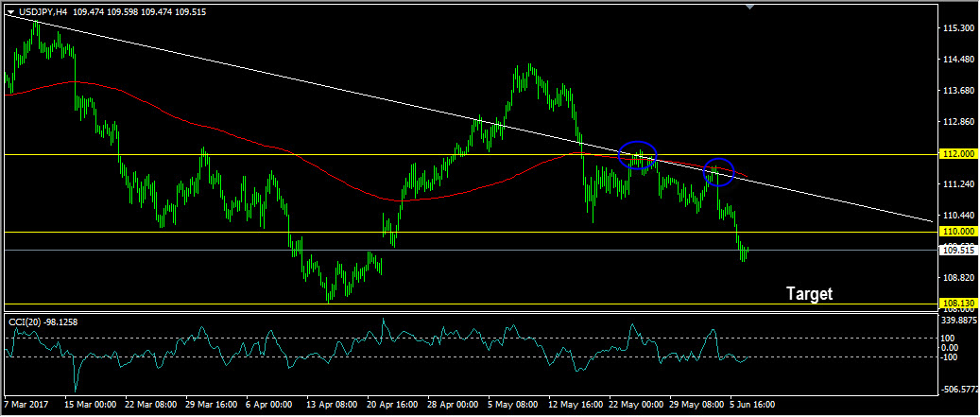Click the chart shift triangle marker on top edge

(x=750, y=7)
